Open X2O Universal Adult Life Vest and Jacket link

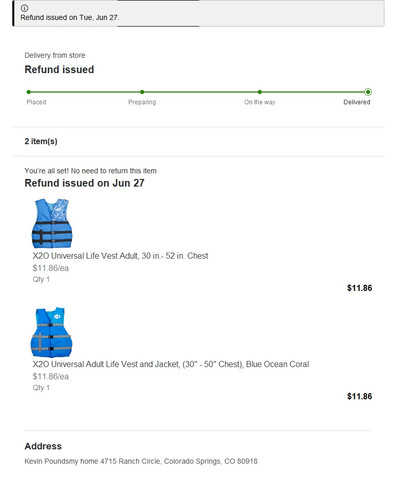coord(171,364)
